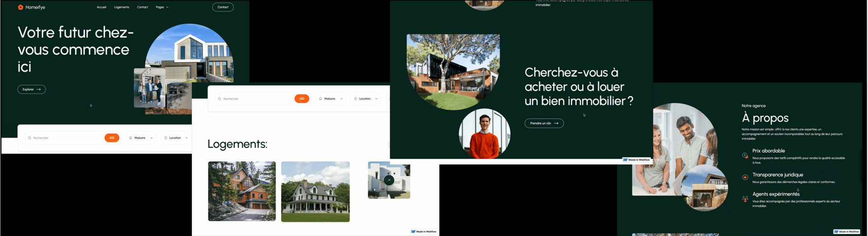
Task: Click the outlined Contact button in header
Action: 223,7
